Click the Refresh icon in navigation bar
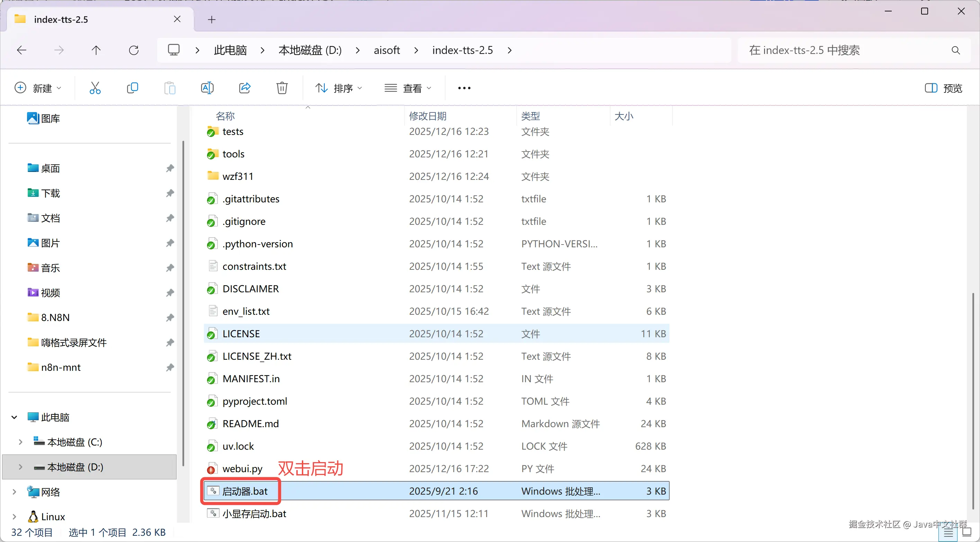The image size is (980, 542). pyautogui.click(x=134, y=50)
